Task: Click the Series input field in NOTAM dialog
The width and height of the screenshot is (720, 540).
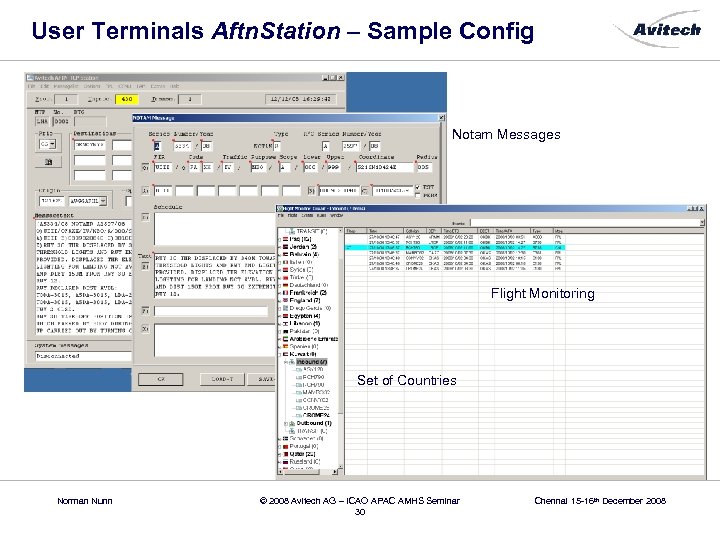Action: 158,146
